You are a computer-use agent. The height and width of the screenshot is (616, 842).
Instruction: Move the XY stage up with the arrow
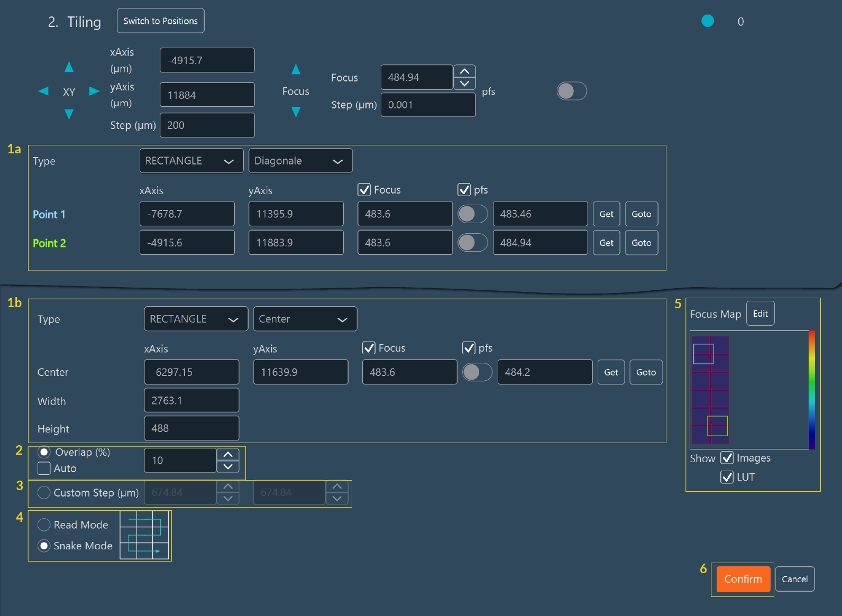coord(69,67)
